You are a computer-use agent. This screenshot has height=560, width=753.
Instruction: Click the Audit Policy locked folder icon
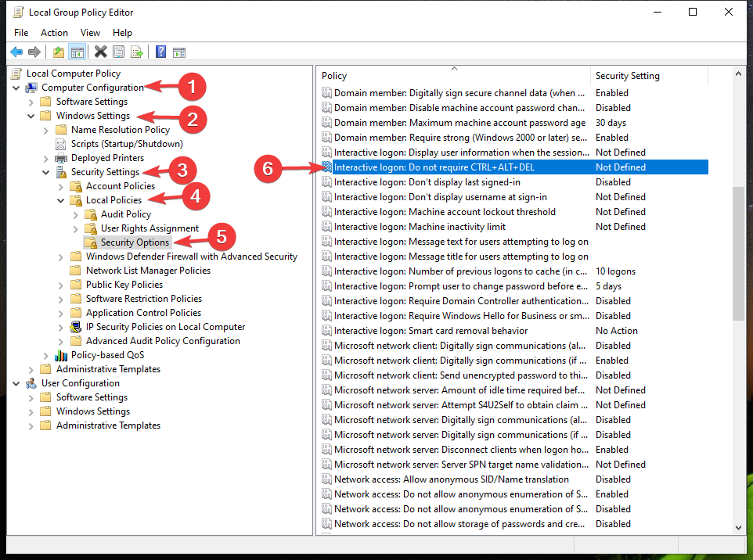91,214
